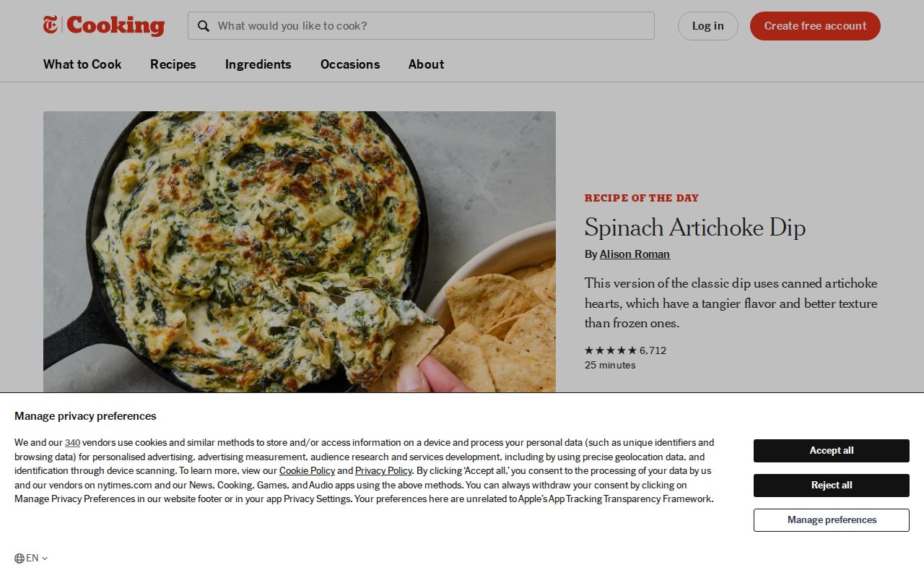924x578 pixels.
Task: Click the search magnifier icon
Action: click(204, 26)
